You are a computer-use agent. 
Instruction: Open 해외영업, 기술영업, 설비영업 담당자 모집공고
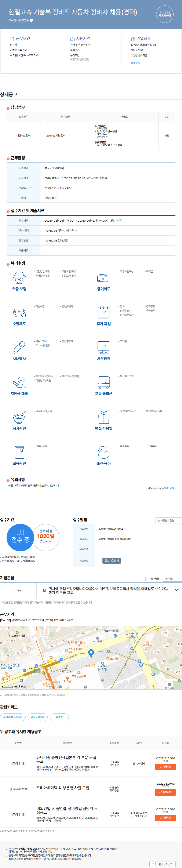(x=67, y=810)
